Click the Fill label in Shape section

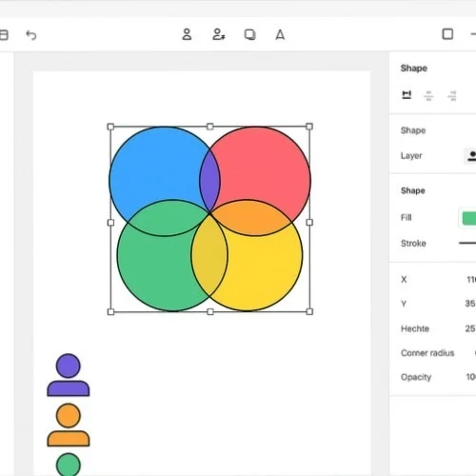407,218
